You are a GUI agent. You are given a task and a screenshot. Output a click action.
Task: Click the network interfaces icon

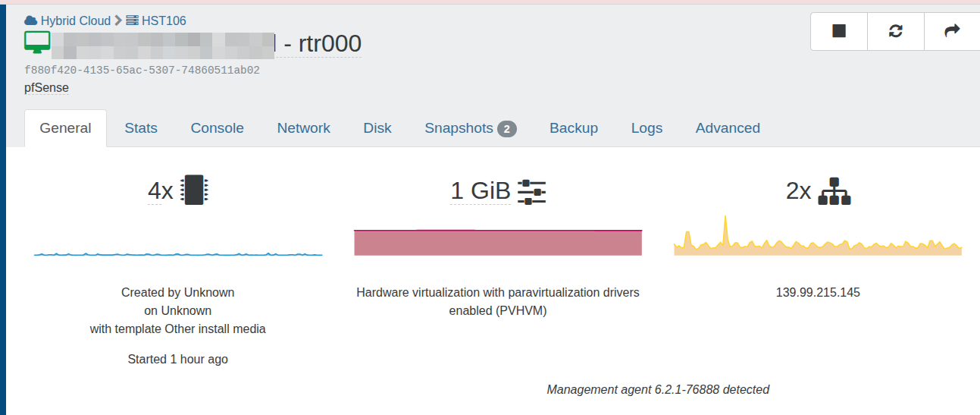[834, 191]
